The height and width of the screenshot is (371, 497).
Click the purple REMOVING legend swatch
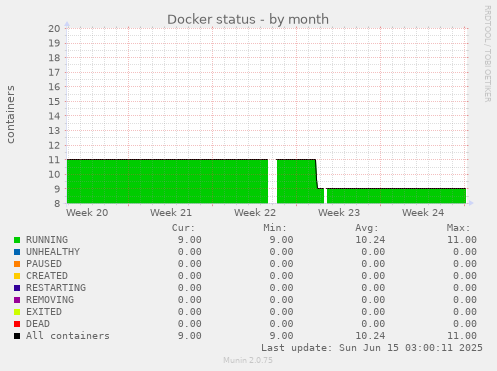[x=17, y=300]
